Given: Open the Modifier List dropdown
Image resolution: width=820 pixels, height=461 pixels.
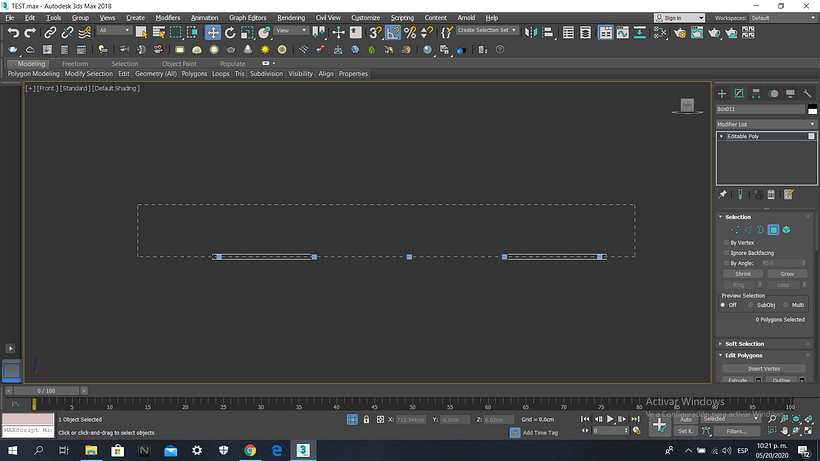Looking at the screenshot, I should pyautogui.click(x=766, y=124).
